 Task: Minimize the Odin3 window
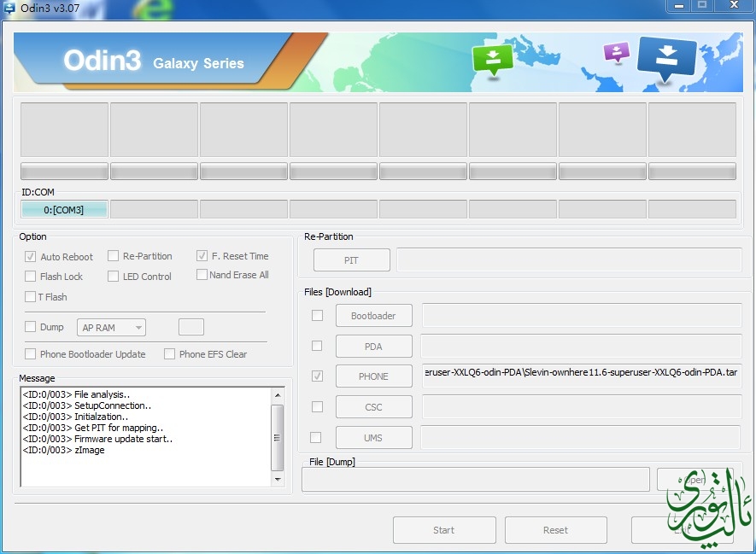(x=679, y=6)
